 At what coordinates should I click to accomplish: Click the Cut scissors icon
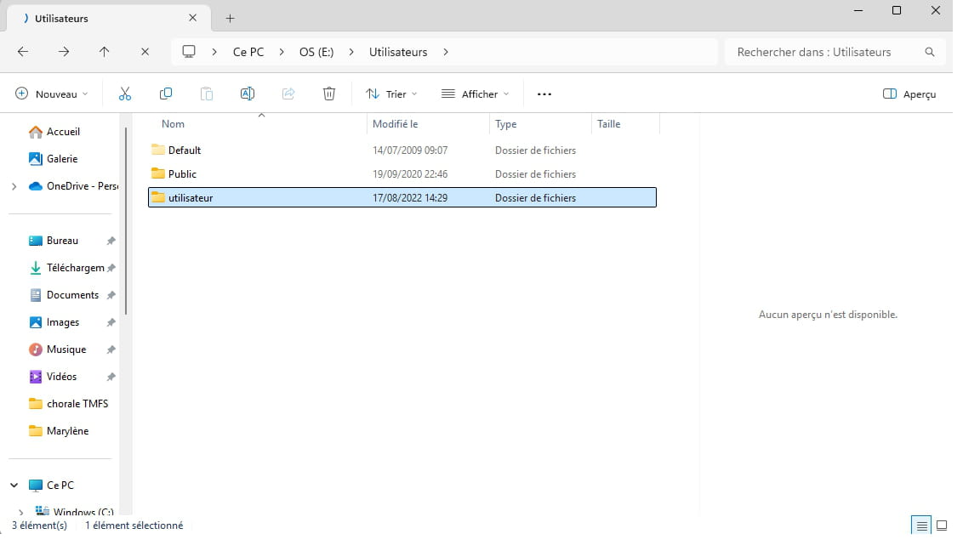pos(125,94)
